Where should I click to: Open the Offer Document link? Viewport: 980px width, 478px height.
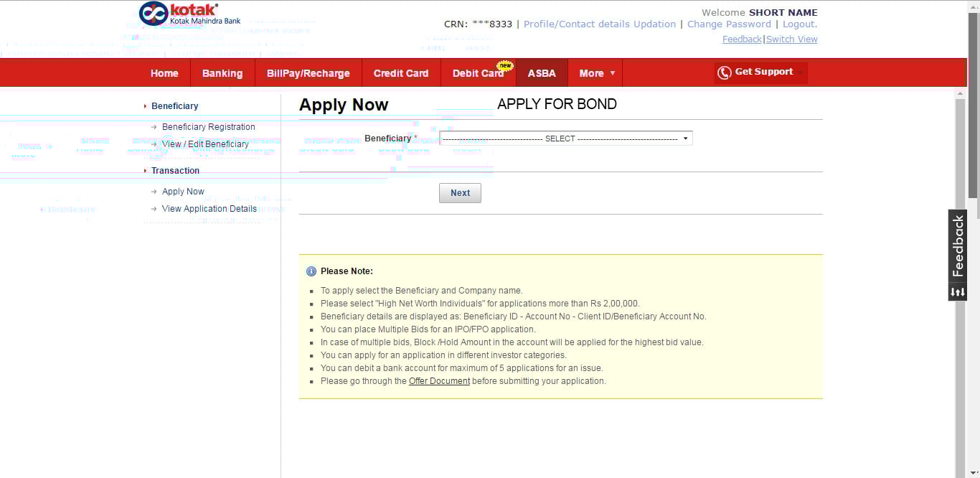tap(439, 381)
